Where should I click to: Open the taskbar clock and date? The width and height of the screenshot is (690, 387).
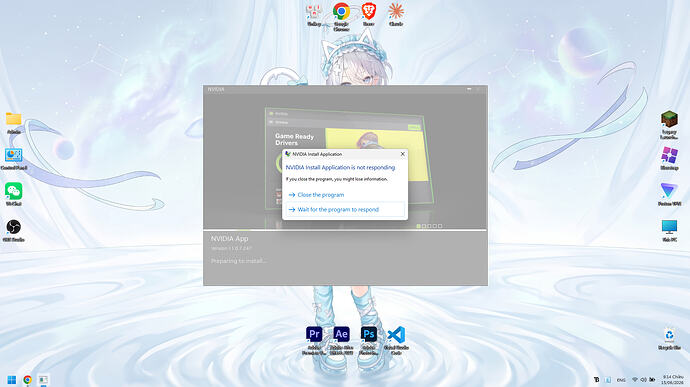(x=672, y=380)
